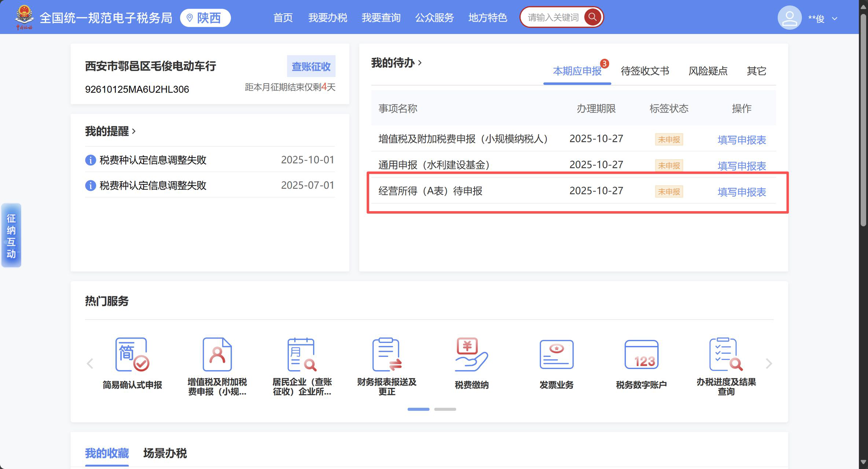Click 填写申报表 for 经营所得(A表)
The image size is (868, 469).
742,192
